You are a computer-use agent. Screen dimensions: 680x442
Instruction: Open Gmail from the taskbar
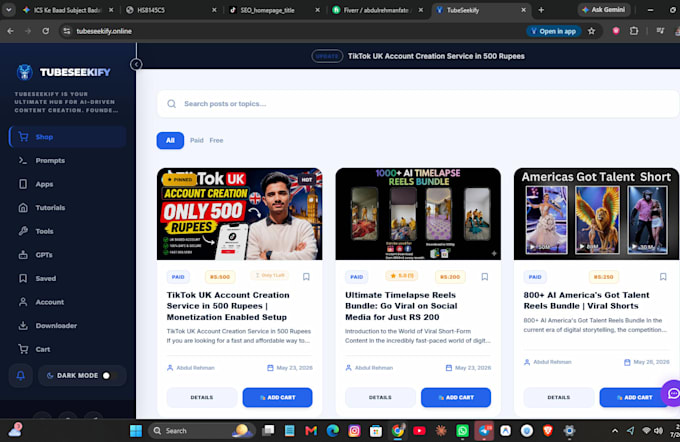pos(311,431)
